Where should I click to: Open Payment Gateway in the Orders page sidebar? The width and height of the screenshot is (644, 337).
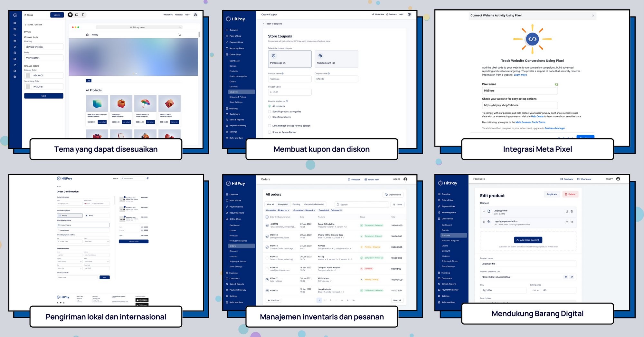238,290
